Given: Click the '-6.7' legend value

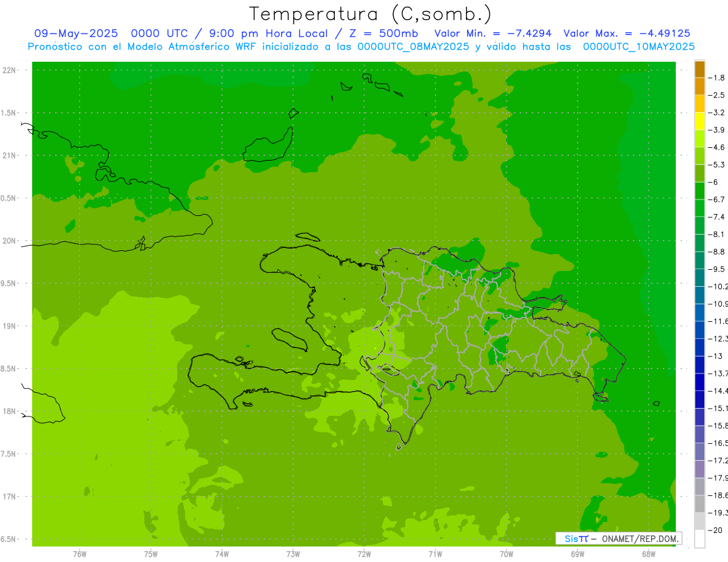Looking at the screenshot, I should pos(718,199).
